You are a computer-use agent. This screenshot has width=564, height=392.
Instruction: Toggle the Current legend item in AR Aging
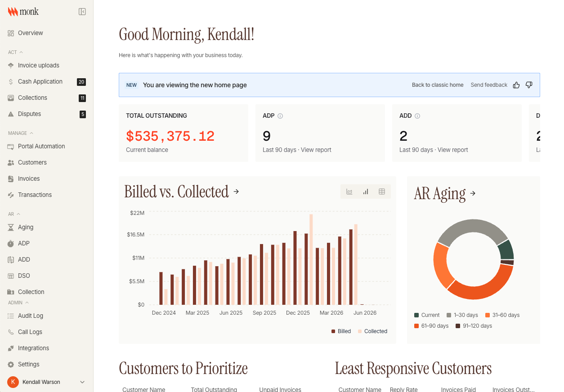point(427,315)
